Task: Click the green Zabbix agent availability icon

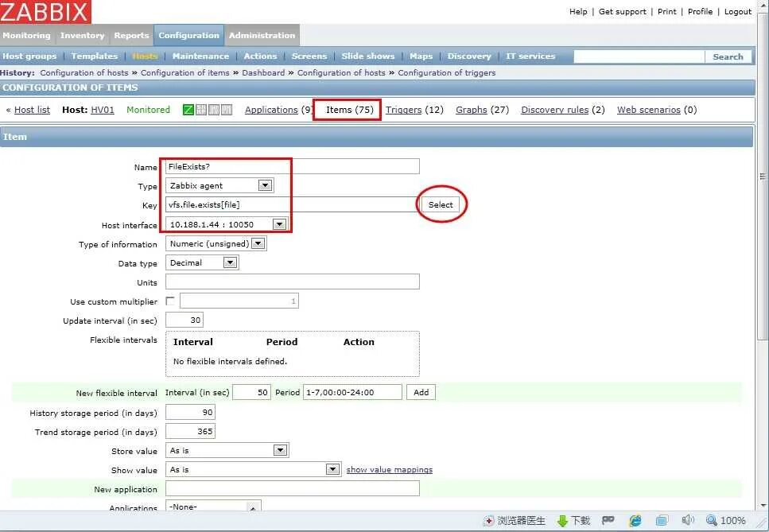Action: 188,110
